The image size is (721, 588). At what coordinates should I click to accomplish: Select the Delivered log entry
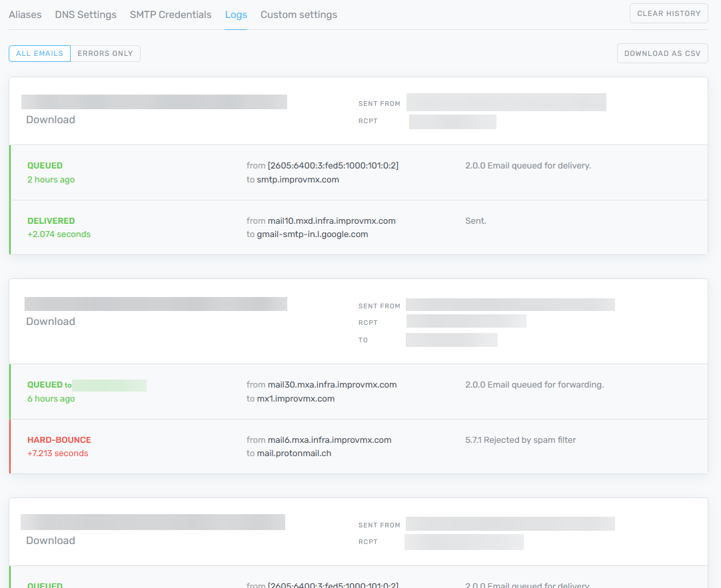51,221
